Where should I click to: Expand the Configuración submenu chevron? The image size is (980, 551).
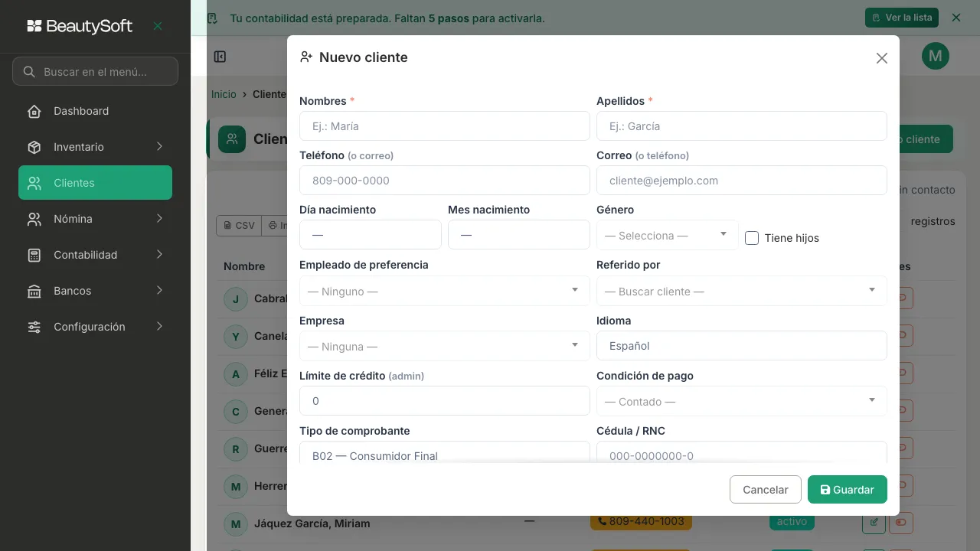(159, 327)
